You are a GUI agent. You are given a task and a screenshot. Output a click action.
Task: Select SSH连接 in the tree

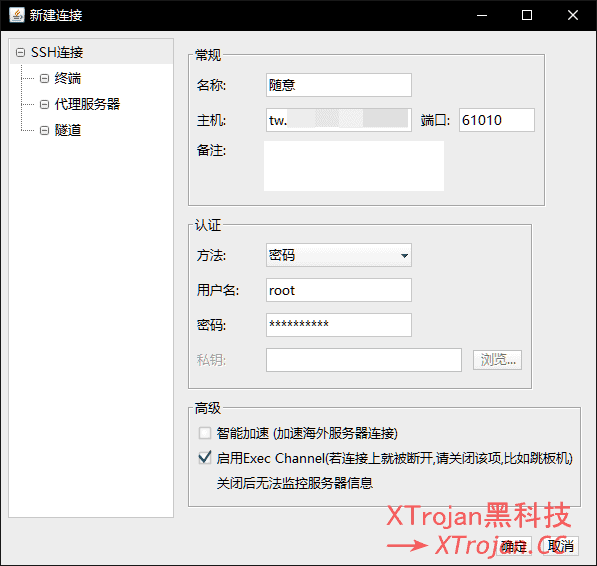point(57,52)
